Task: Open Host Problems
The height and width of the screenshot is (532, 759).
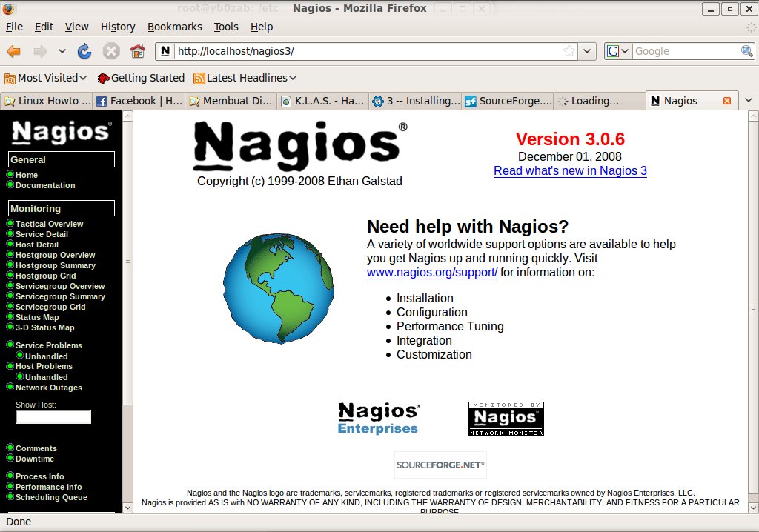Action: 44,367
